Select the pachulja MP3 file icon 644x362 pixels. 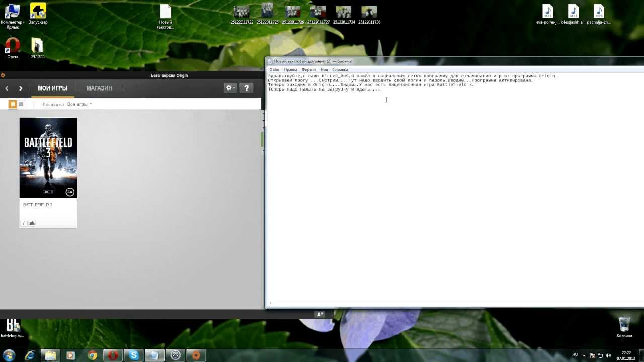599,14
